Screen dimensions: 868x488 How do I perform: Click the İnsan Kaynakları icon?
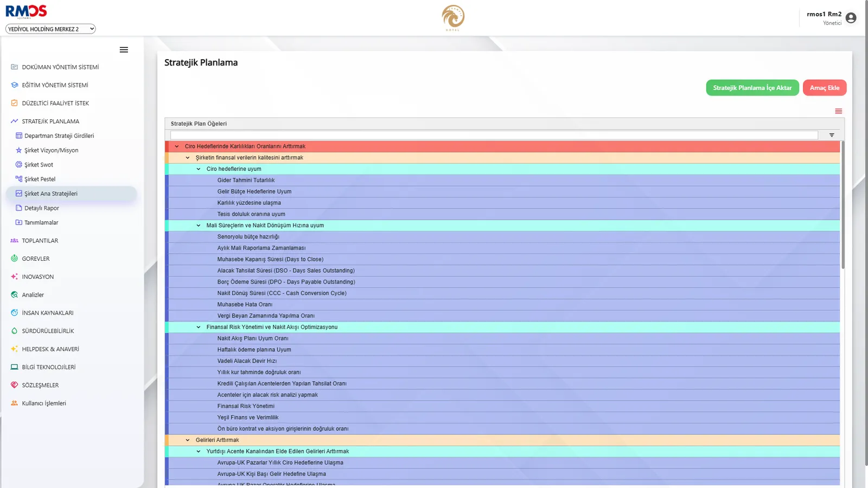(15, 313)
